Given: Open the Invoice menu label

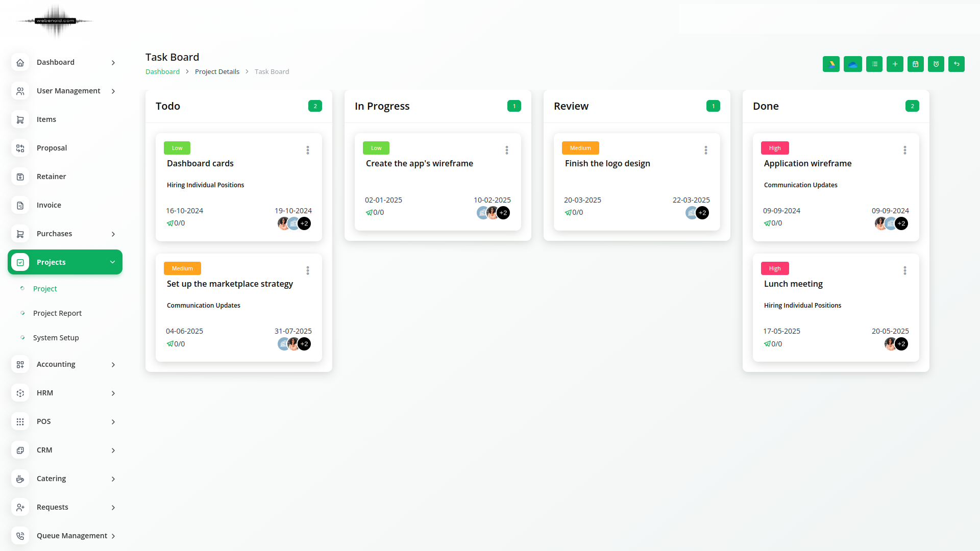Looking at the screenshot, I should tap(49, 205).
